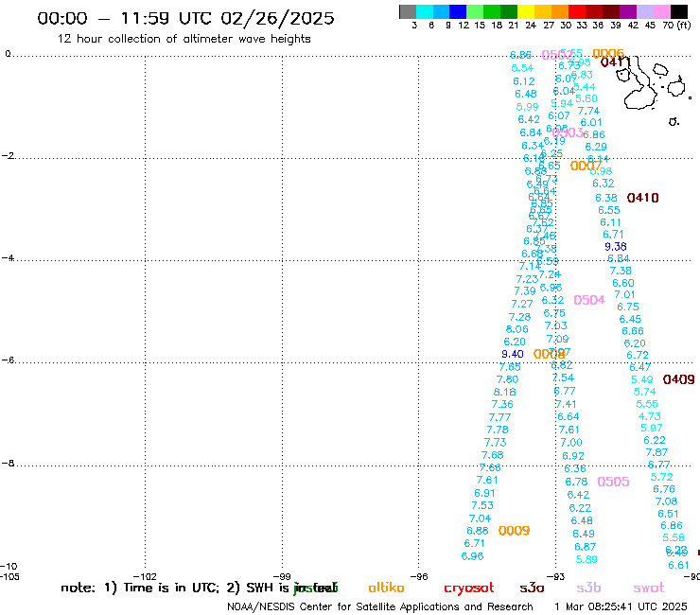Click the largest Galápagos island outline
700x615 pixels.
click(639, 83)
